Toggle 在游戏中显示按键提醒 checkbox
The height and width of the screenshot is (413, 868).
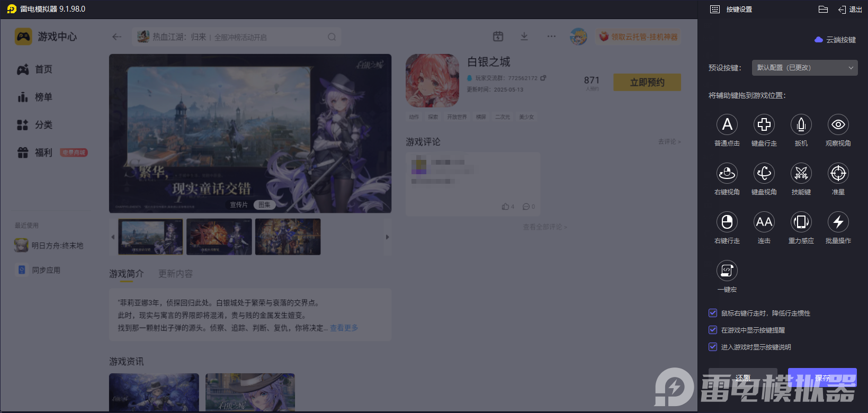[713, 330]
